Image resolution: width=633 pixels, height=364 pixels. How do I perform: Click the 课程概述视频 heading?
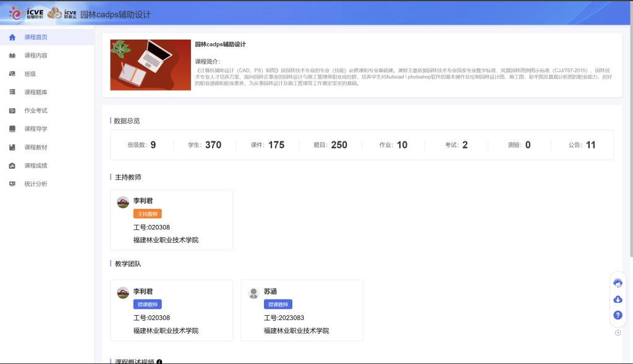[x=134, y=362]
